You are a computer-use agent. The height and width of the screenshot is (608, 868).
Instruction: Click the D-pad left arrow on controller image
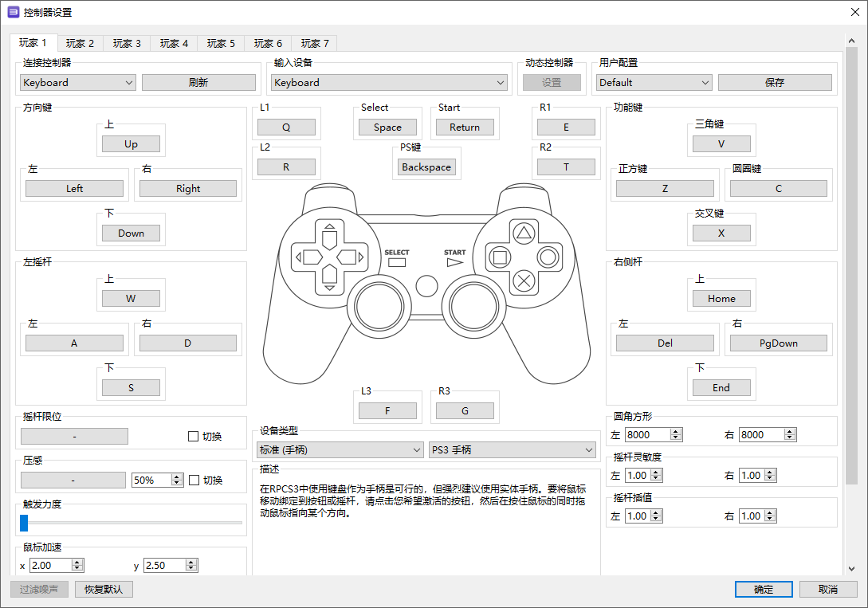309,257
